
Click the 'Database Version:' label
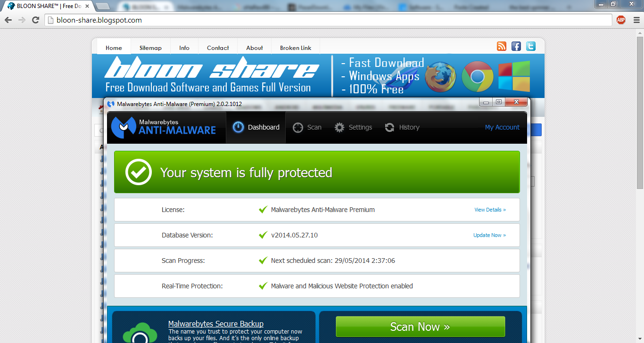[187, 235]
